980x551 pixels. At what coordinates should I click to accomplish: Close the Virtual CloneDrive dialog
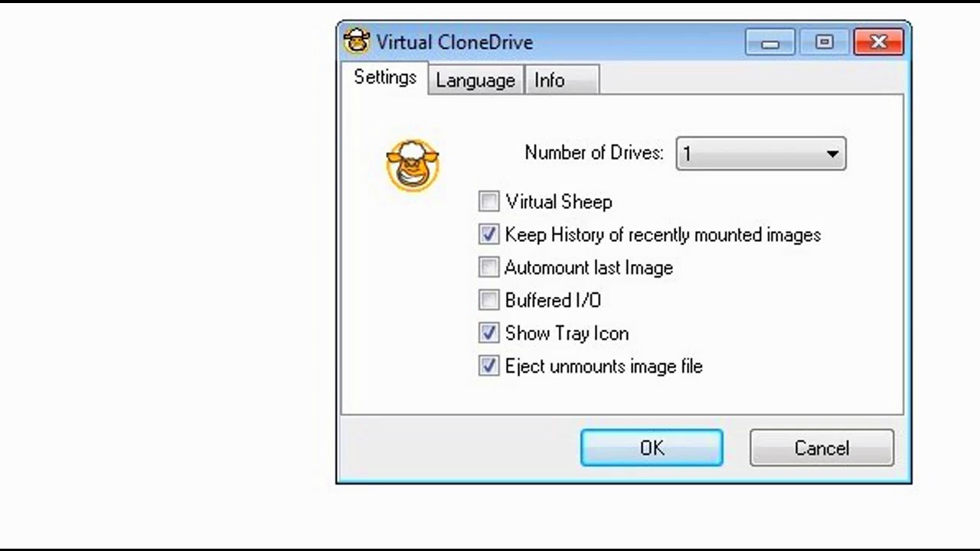(x=878, y=42)
